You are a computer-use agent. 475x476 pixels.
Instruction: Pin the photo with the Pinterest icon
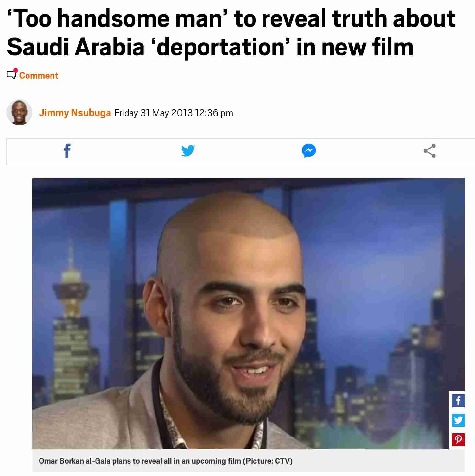point(458,440)
